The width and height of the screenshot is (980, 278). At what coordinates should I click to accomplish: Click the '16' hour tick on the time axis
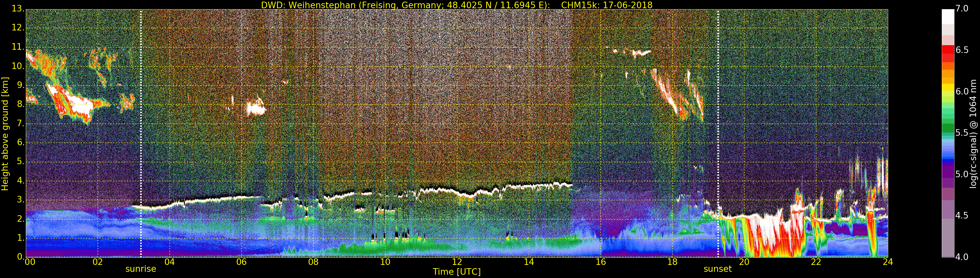(601, 262)
